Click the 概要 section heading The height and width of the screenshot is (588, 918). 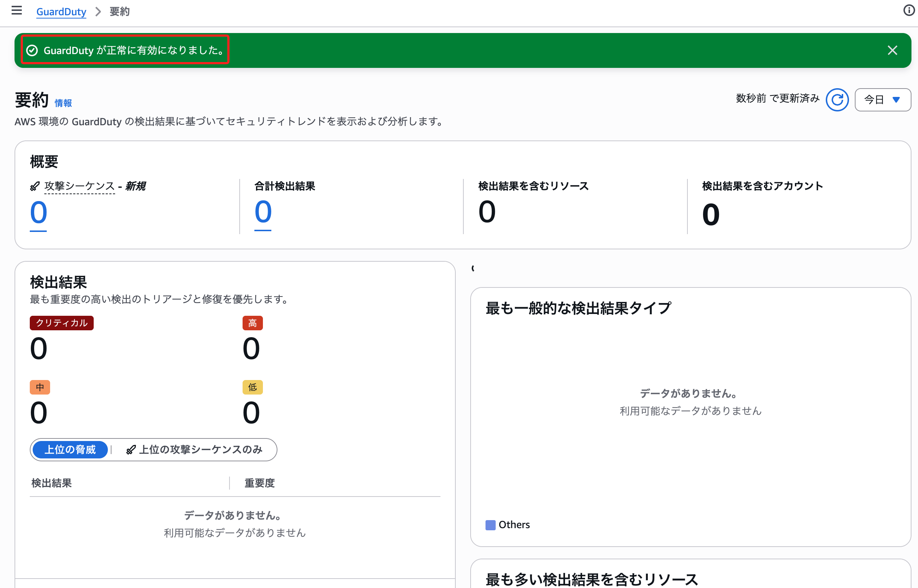point(44,162)
